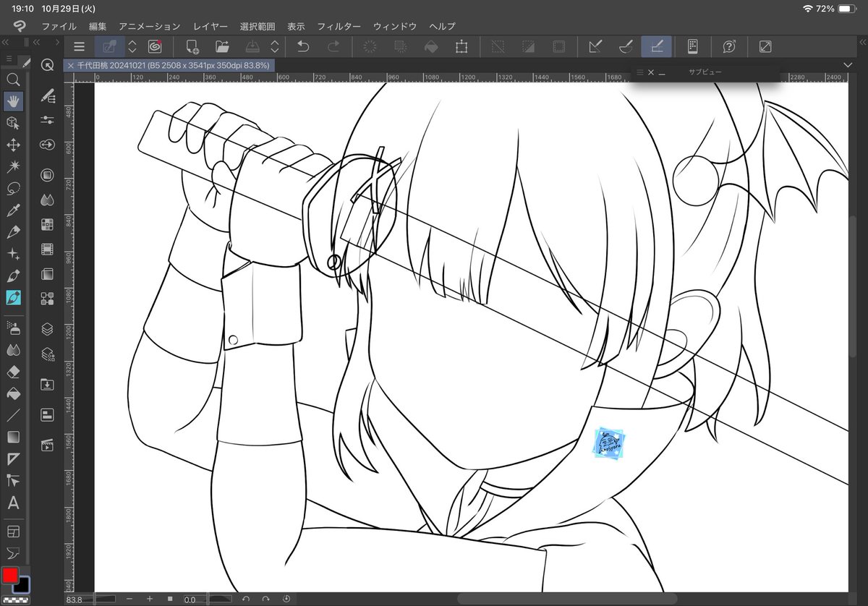
Task: Open Clip Studio swirl icon in command bar
Action: pos(154,46)
